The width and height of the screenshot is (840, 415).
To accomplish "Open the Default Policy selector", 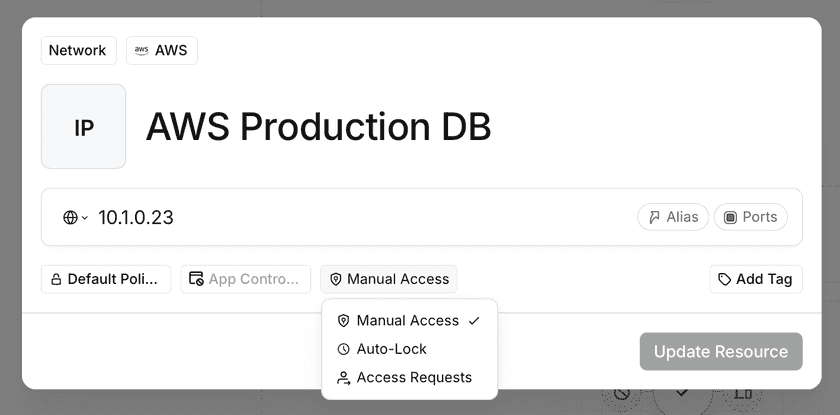I will point(106,279).
